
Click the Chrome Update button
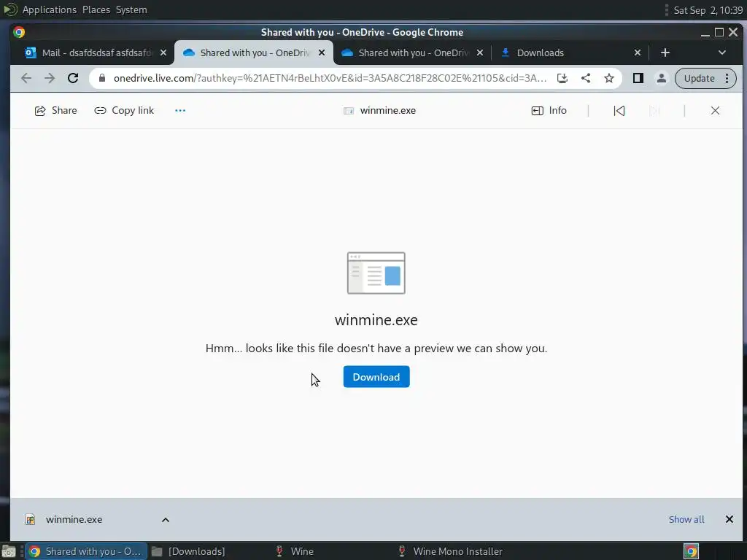click(x=699, y=78)
